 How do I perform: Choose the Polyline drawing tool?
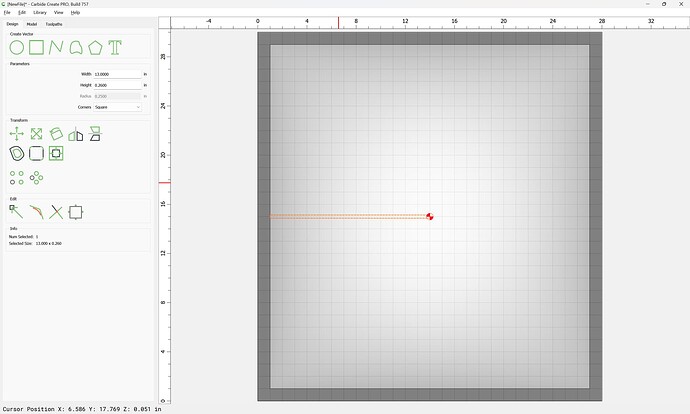point(56,47)
